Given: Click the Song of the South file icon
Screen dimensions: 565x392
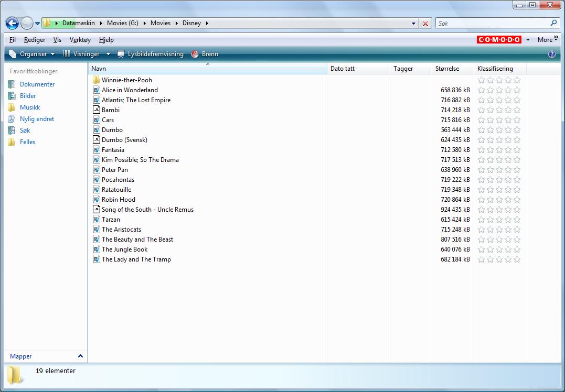Looking at the screenshot, I should tap(96, 210).
